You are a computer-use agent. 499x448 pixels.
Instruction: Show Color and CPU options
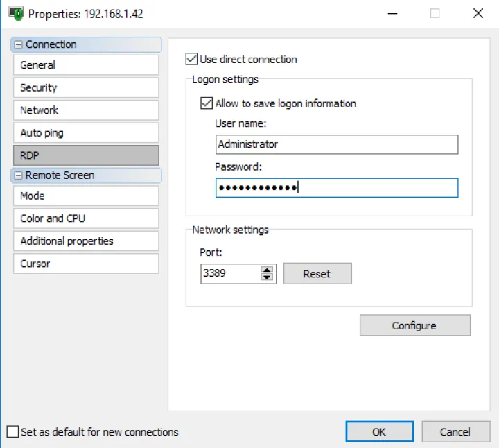pyautogui.click(x=85, y=218)
